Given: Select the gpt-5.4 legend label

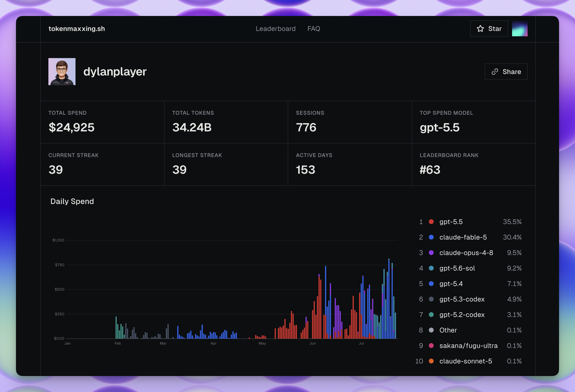Looking at the screenshot, I should tap(451, 284).
